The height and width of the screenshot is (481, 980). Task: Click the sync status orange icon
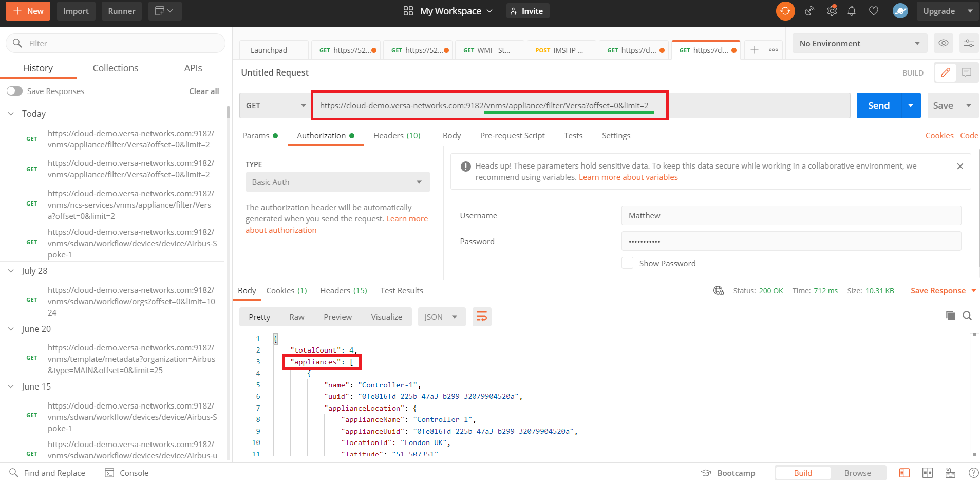[785, 11]
